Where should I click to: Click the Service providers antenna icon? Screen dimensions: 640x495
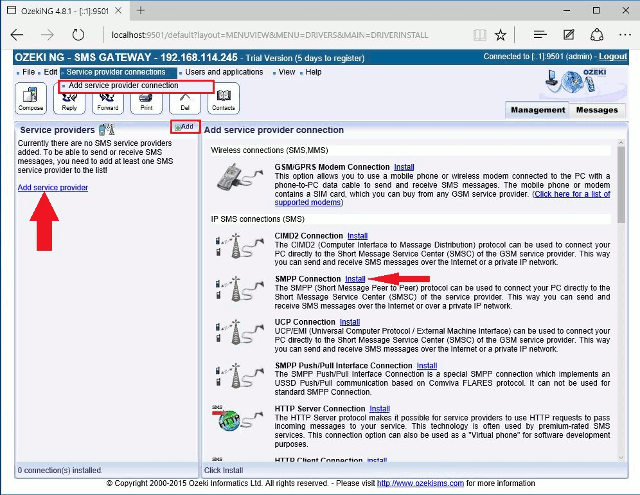point(107,130)
